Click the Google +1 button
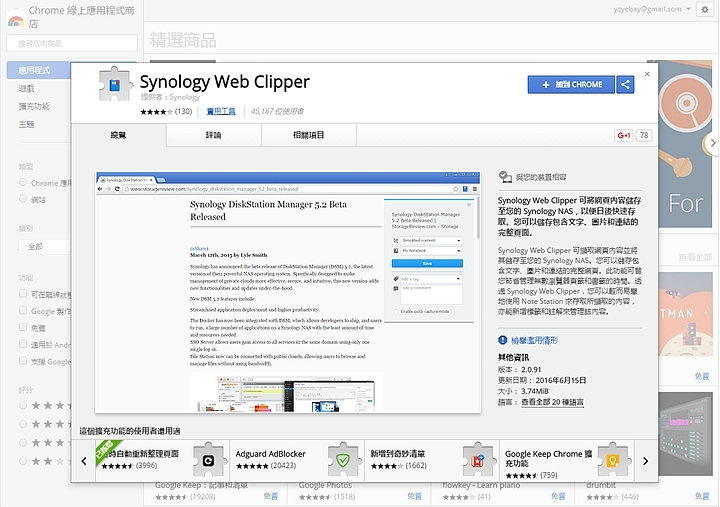 [x=623, y=135]
